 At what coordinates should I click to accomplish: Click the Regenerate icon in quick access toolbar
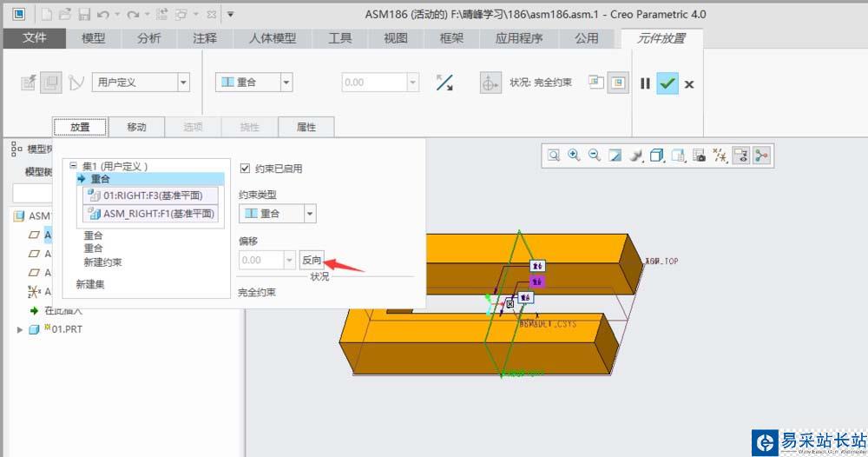click(161, 15)
